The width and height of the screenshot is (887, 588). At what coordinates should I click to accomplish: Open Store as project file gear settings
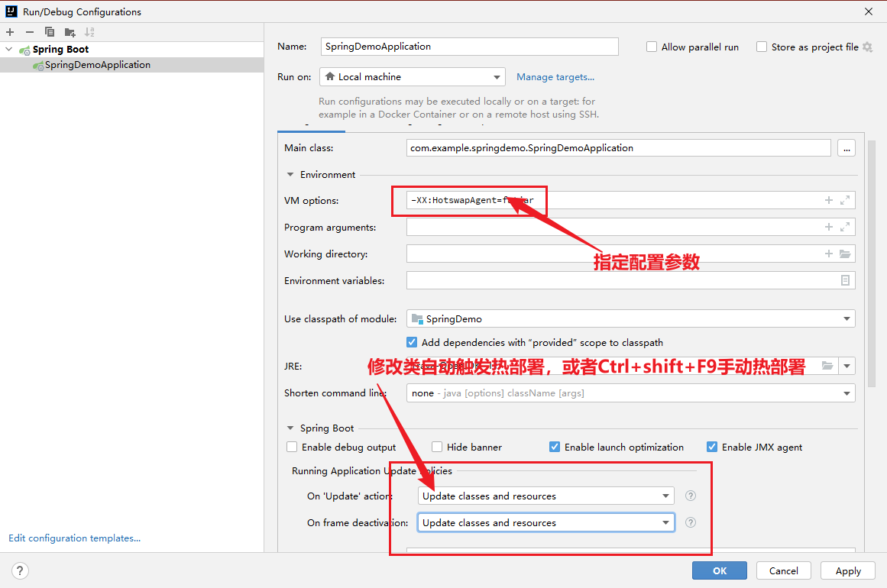pyautogui.click(x=867, y=47)
